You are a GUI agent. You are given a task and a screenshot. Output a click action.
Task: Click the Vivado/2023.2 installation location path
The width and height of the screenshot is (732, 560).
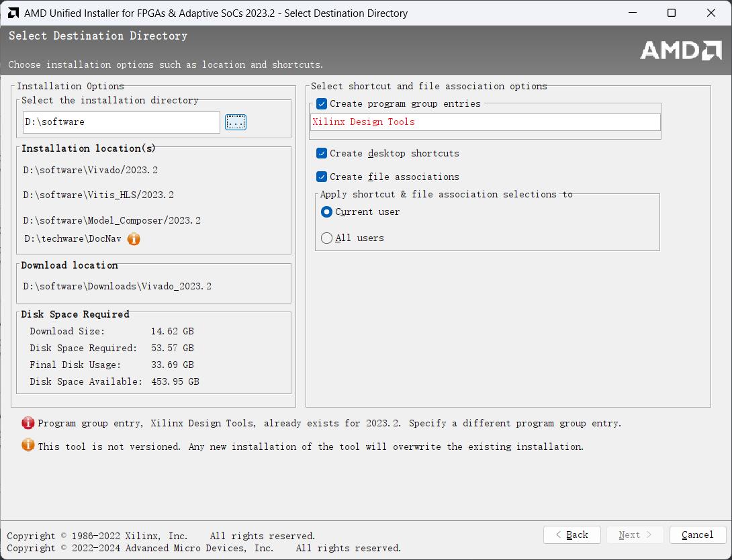pos(91,171)
